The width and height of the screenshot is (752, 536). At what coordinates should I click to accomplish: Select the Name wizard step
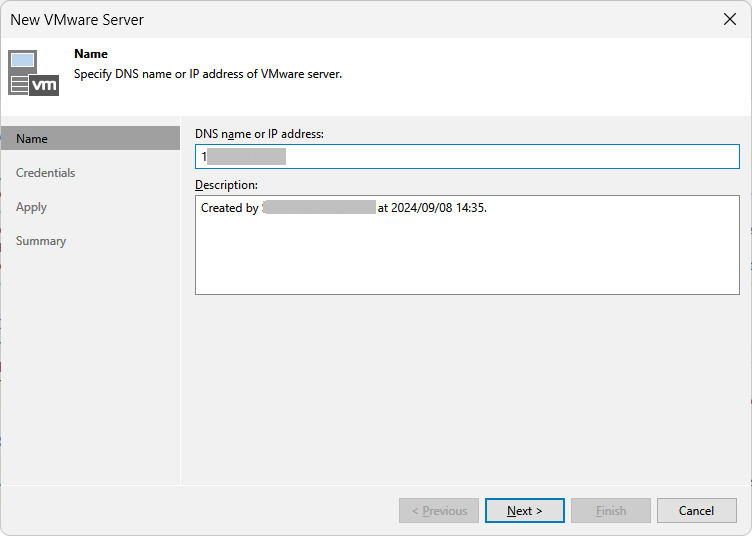(x=90, y=139)
